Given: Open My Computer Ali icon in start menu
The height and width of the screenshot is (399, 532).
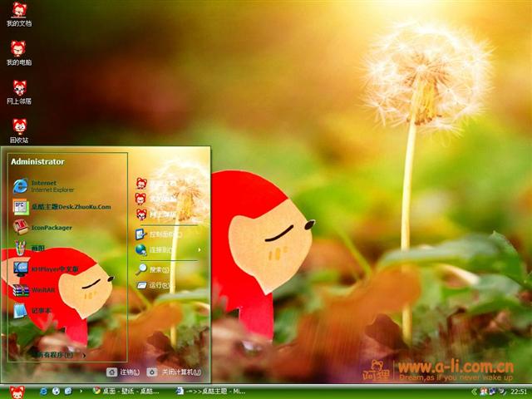Looking at the screenshot, I should click(140, 199).
